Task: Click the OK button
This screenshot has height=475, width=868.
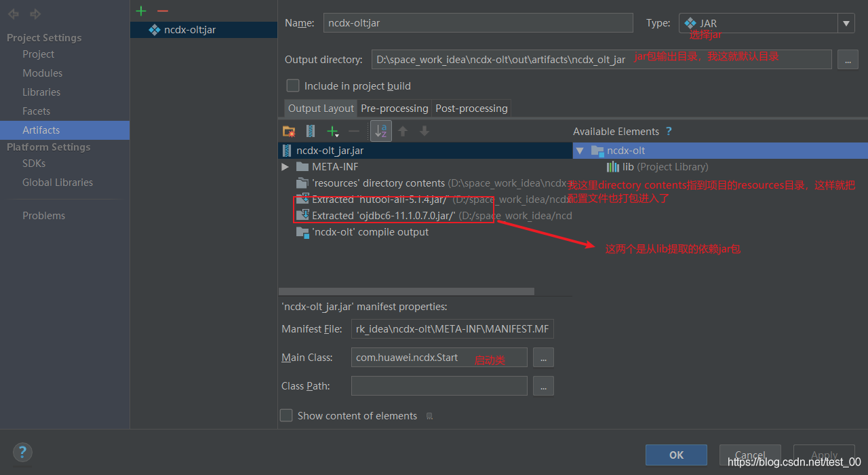Action: (676, 455)
